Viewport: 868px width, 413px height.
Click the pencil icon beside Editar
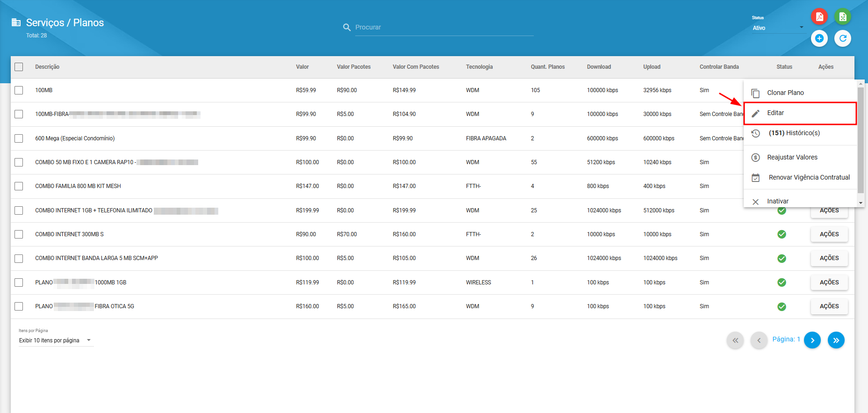tap(755, 113)
